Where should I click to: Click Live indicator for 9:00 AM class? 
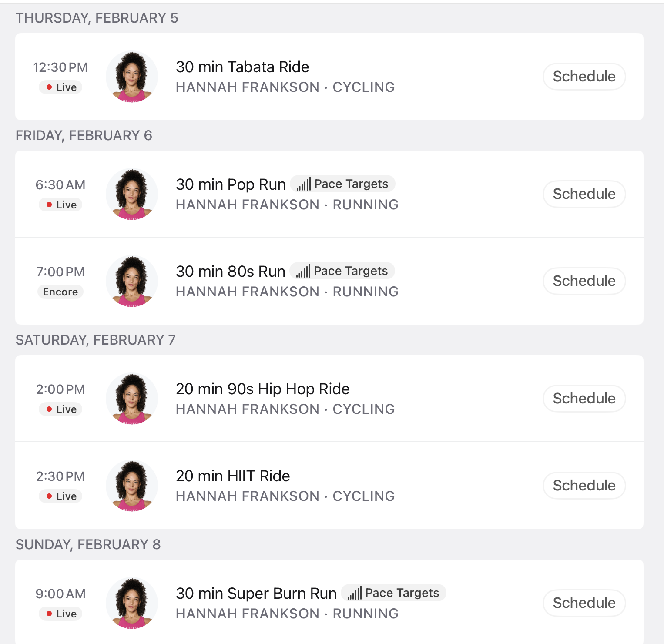(x=61, y=614)
